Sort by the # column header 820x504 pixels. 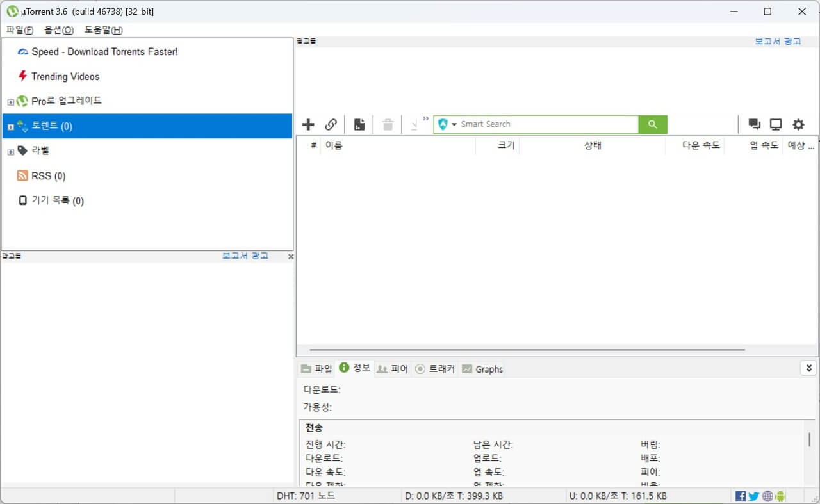pyautogui.click(x=314, y=145)
